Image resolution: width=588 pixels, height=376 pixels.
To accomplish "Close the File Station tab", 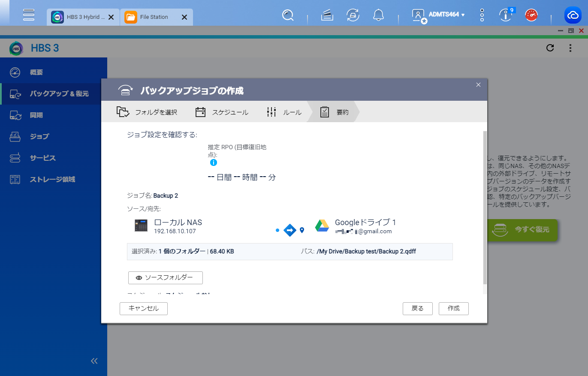I will (184, 17).
